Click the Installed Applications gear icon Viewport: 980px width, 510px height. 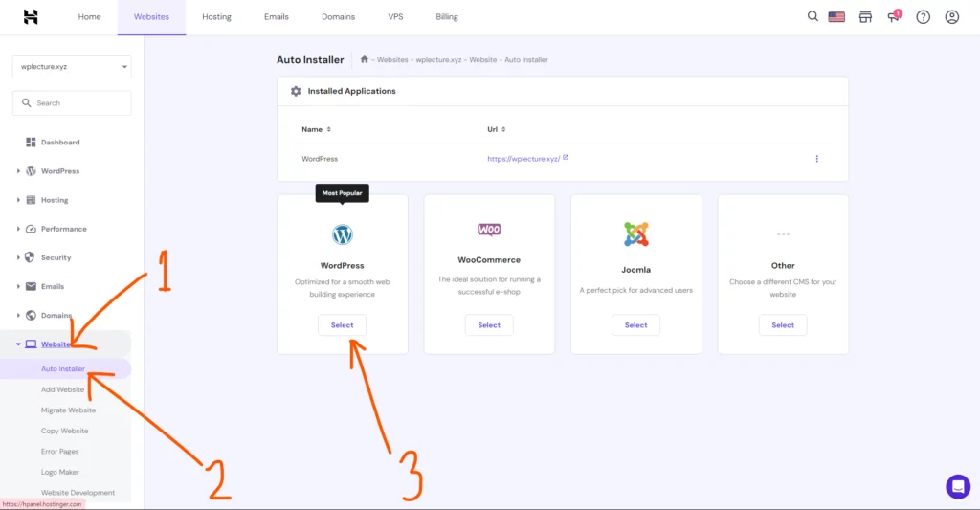click(x=296, y=91)
